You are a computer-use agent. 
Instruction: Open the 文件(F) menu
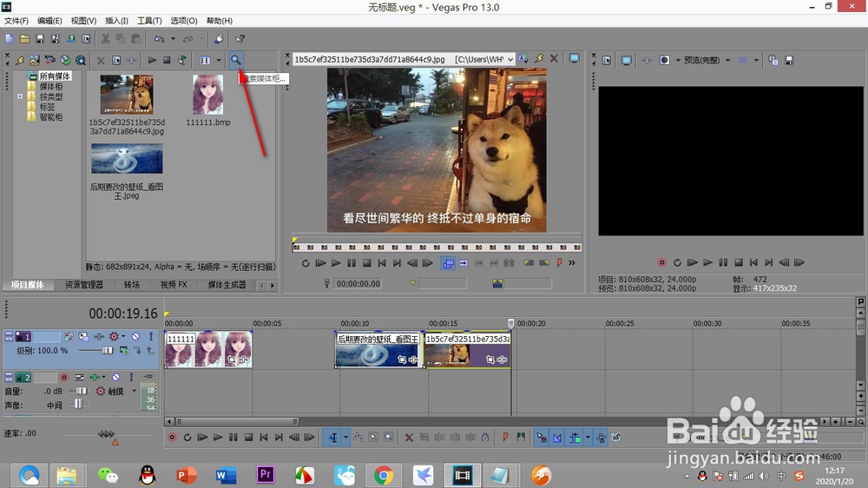16,21
